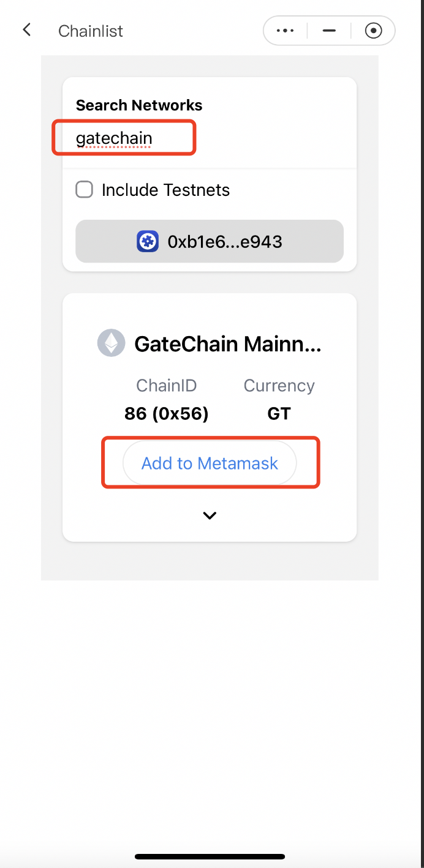Enable the Include Testnets checkbox

pyautogui.click(x=84, y=190)
